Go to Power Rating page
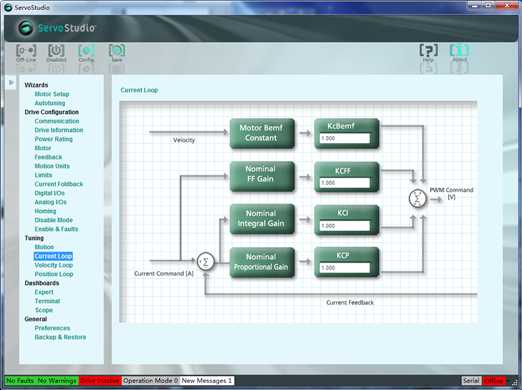The width and height of the screenshot is (522, 390). point(53,139)
